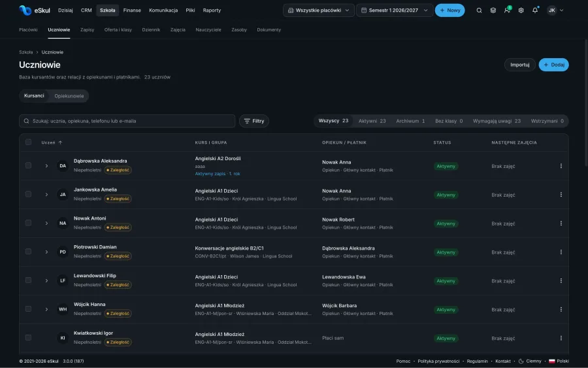
Task: Open the Komunikacja menu
Action: [x=163, y=10]
